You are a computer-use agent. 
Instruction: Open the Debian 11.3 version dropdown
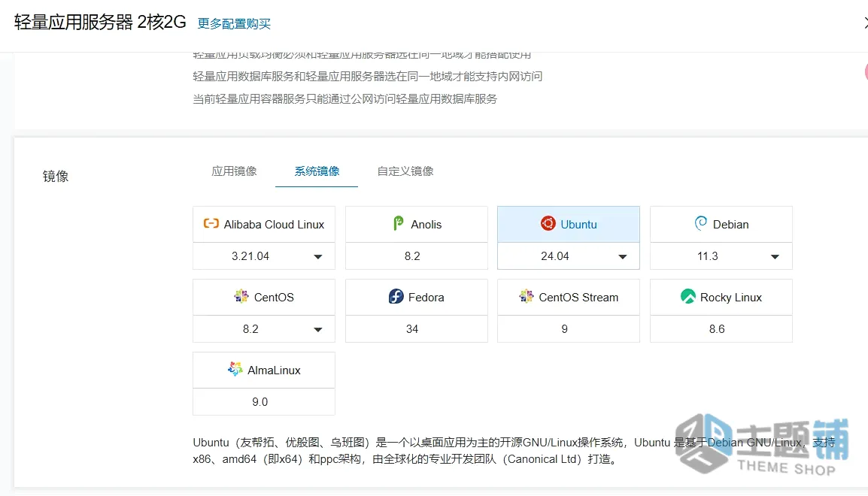[721, 256]
